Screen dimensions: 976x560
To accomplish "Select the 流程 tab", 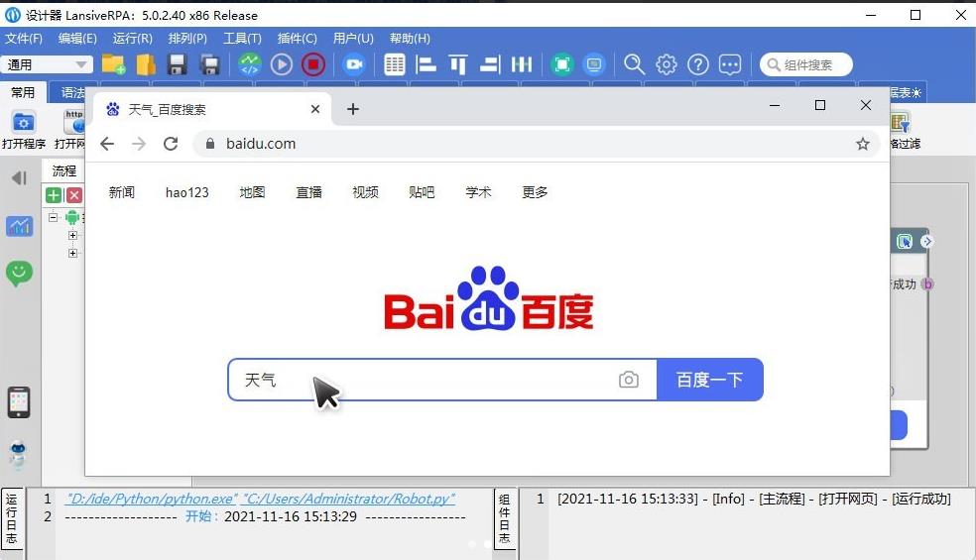I will (x=63, y=170).
